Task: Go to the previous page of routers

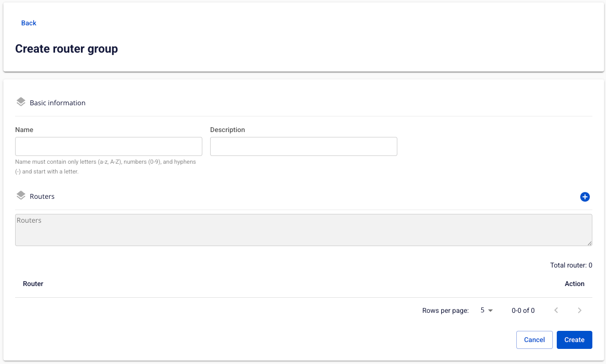Action: pos(556,310)
